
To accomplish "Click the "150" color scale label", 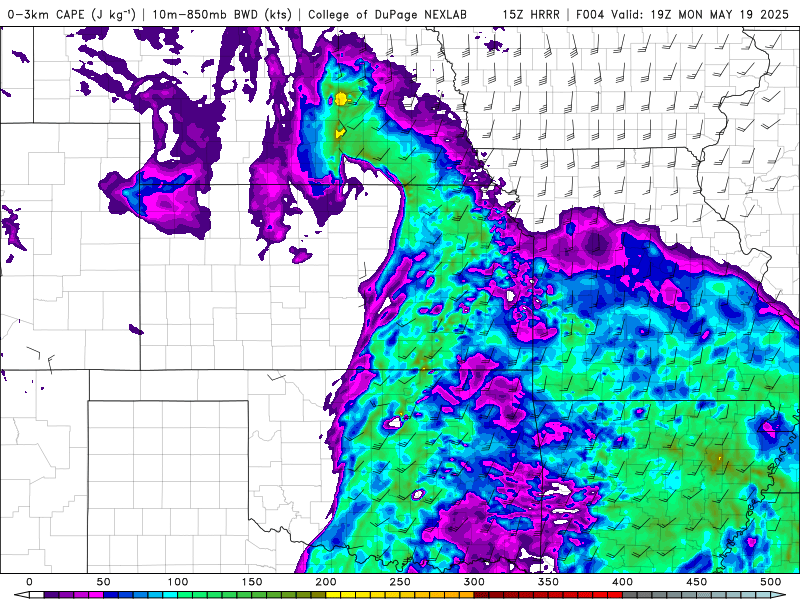I will click(x=252, y=582).
